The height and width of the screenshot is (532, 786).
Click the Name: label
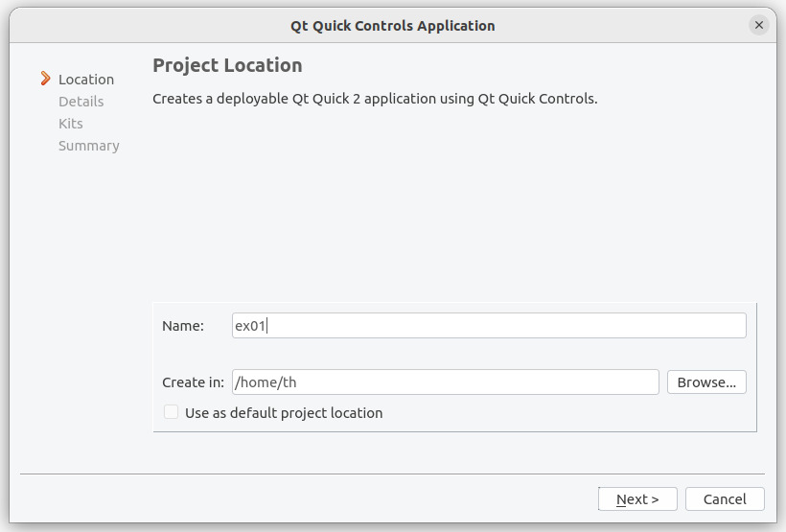tap(183, 326)
